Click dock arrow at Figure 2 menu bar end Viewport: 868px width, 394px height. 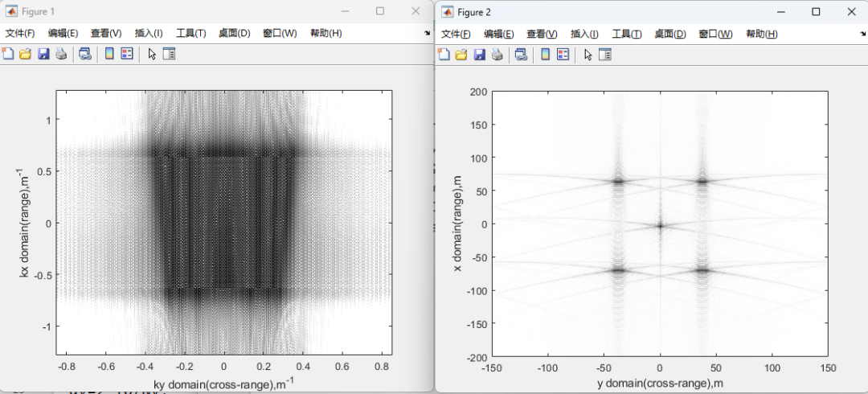pyautogui.click(x=862, y=35)
